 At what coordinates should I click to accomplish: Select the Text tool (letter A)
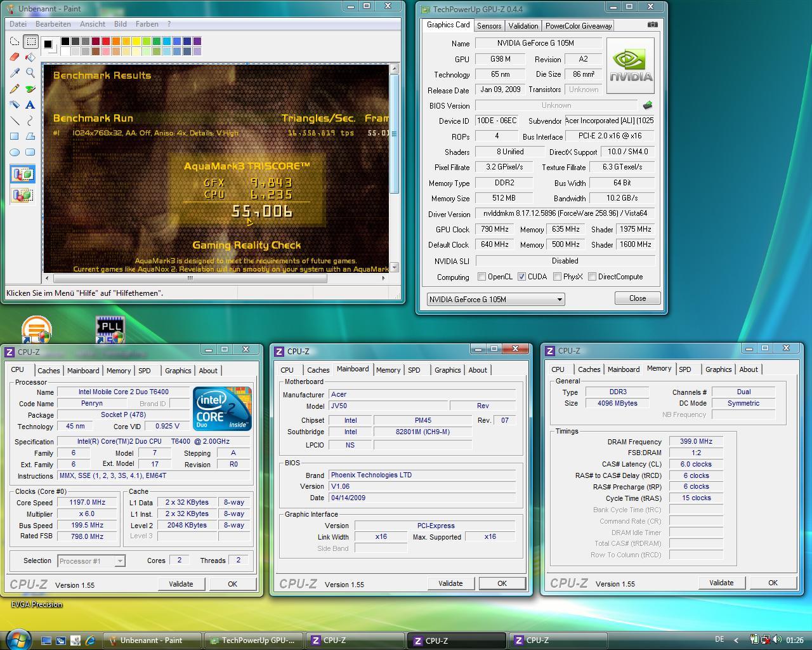30,105
